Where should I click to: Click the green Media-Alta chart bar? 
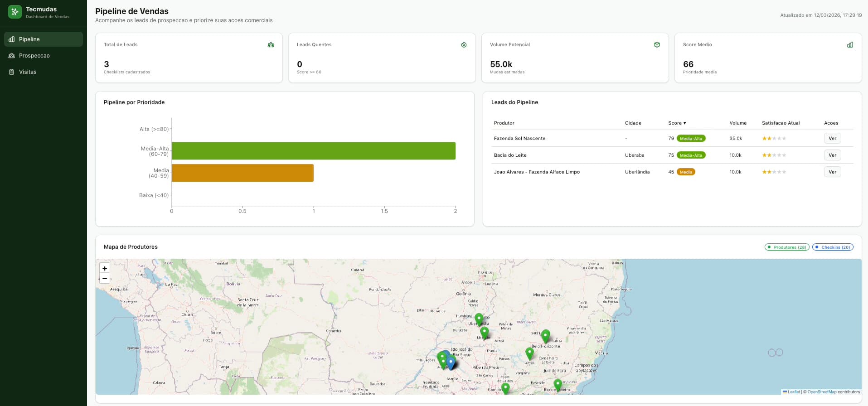[314, 151]
